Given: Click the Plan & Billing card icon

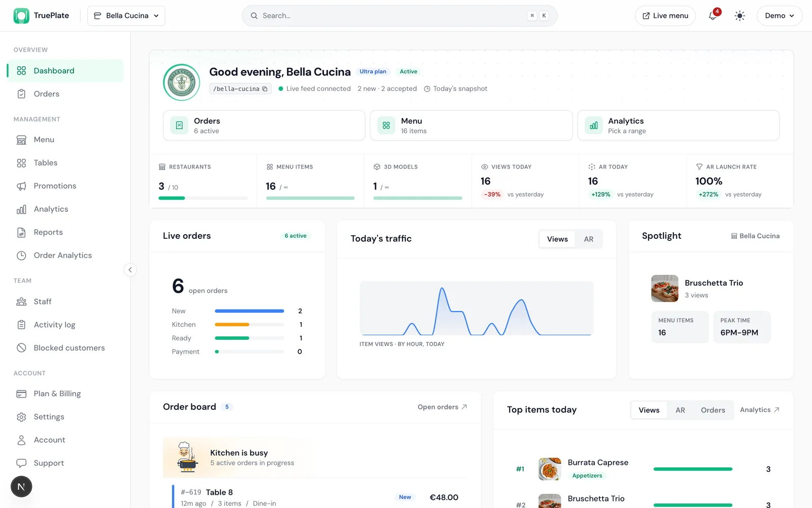Looking at the screenshot, I should (x=21, y=394).
